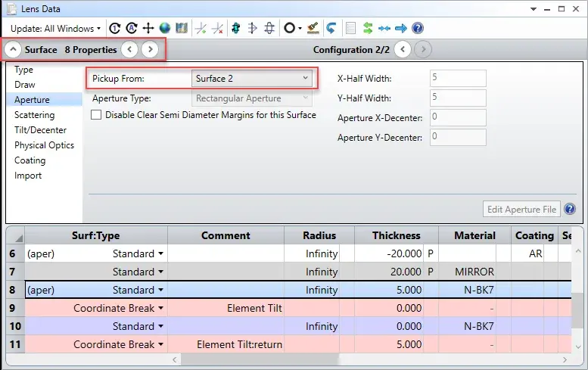Click the blue right-arrow go-to icon
The width and height of the screenshot is (588, 370).
pyautogui.click(x=401, y=28)
